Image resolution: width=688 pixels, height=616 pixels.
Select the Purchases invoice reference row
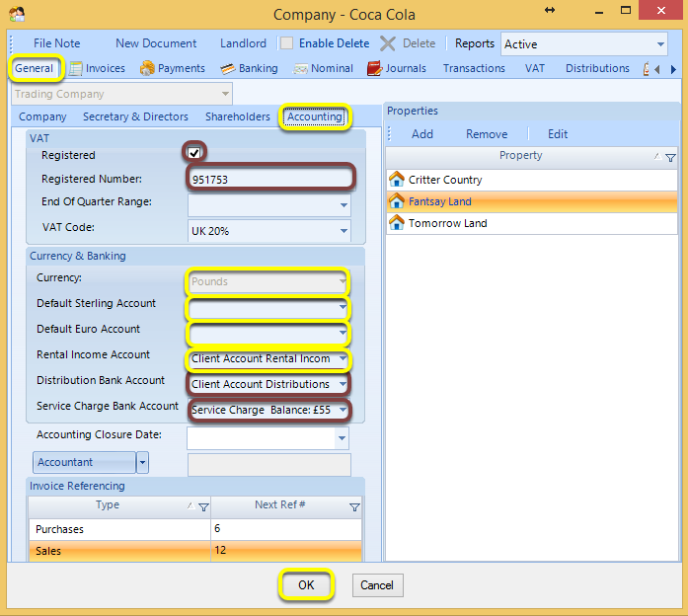pyautogui.click(x=195, y=529)
